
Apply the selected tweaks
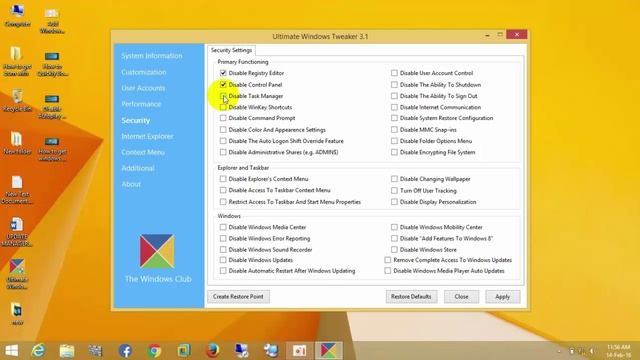pyautogui.click(x=502, y=297)
